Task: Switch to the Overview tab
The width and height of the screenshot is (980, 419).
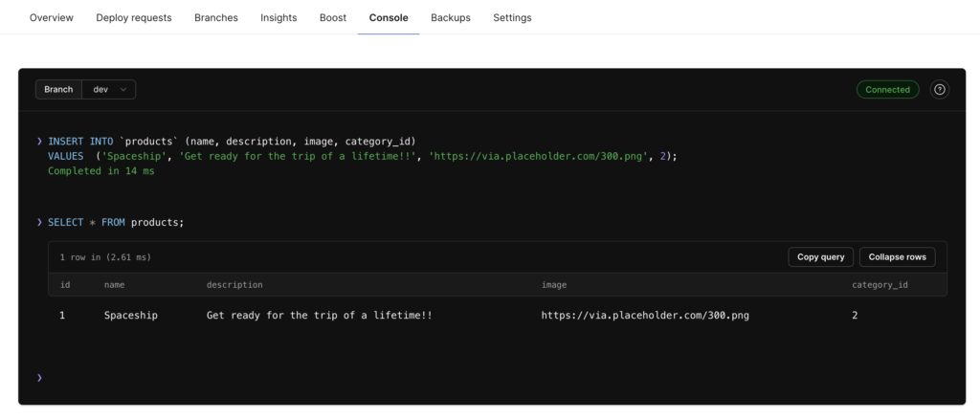Action: (x=52, y=17)
